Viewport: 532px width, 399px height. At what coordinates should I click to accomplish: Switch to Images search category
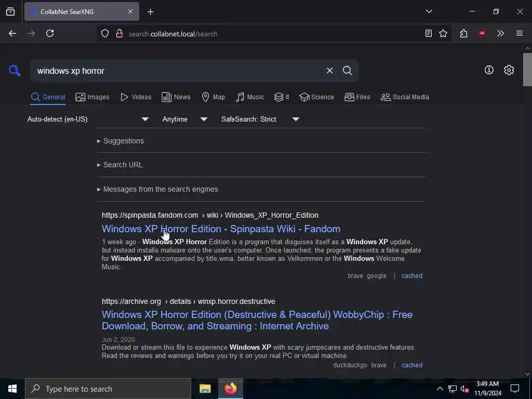pyautogui.click(x=92, y=97)
